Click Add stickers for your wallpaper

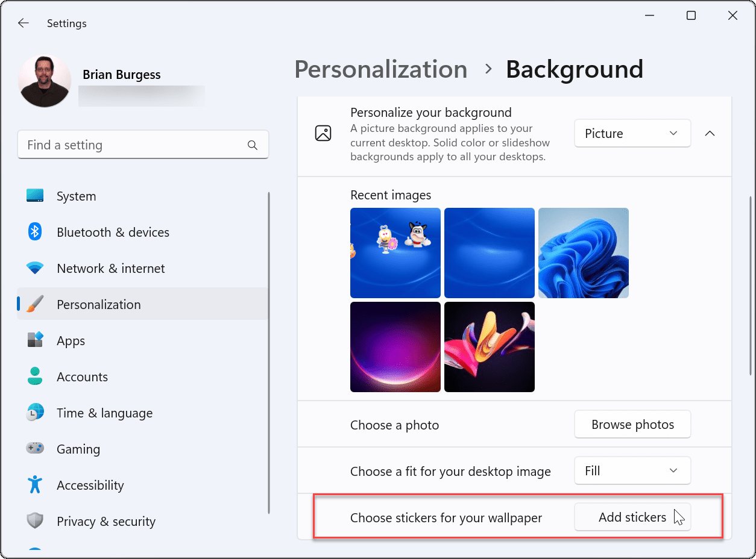[632, 517]
